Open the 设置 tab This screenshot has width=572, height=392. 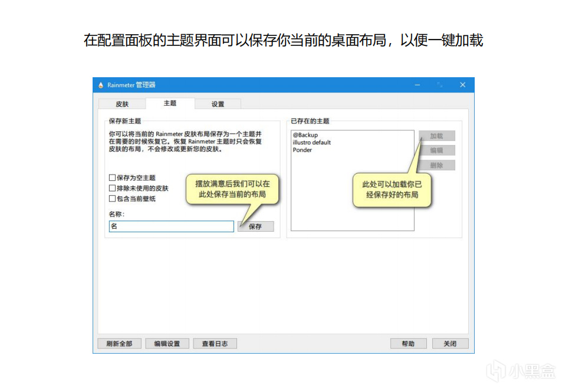coord(218,104)
